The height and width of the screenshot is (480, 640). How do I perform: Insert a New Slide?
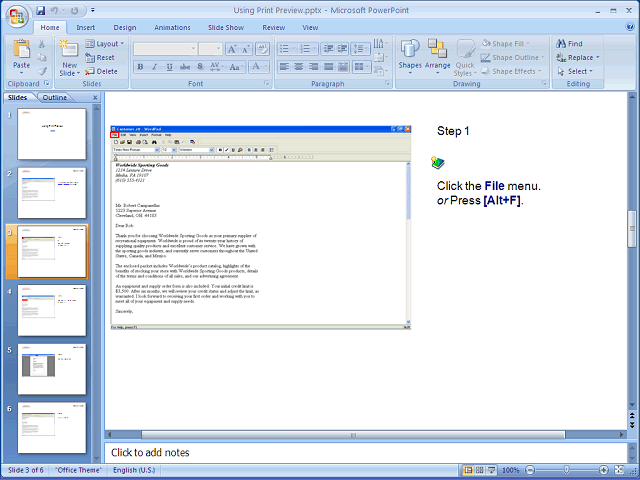point(69,58)
